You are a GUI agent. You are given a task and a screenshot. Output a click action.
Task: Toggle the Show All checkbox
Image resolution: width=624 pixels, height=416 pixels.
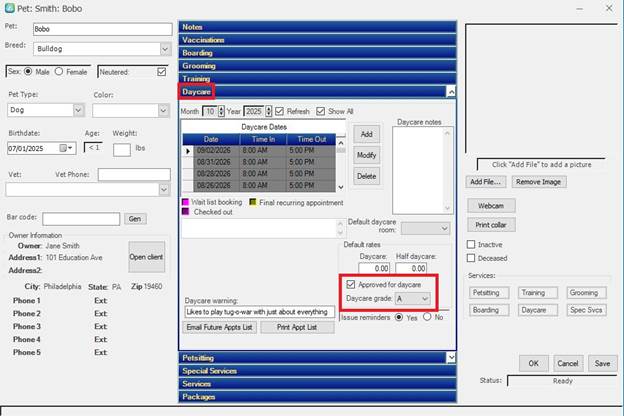click(x=320, y=111)
